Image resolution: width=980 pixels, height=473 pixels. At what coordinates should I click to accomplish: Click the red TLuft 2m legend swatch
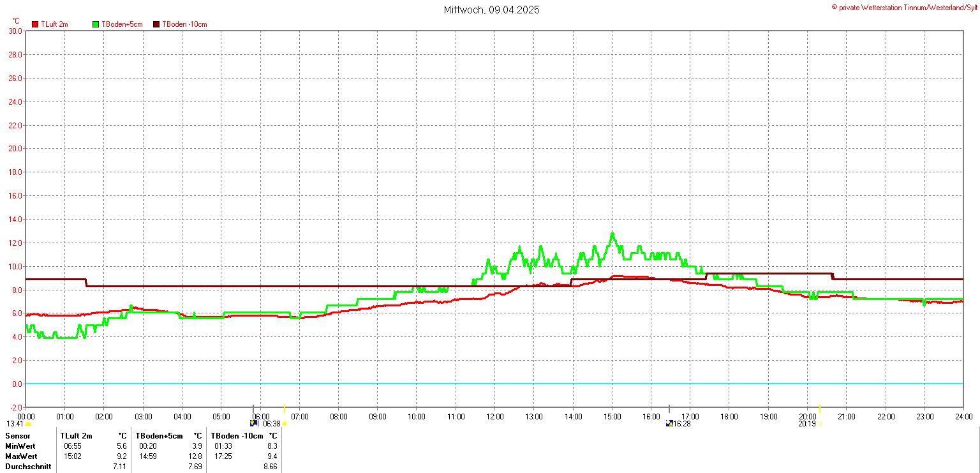pos(35,24)
